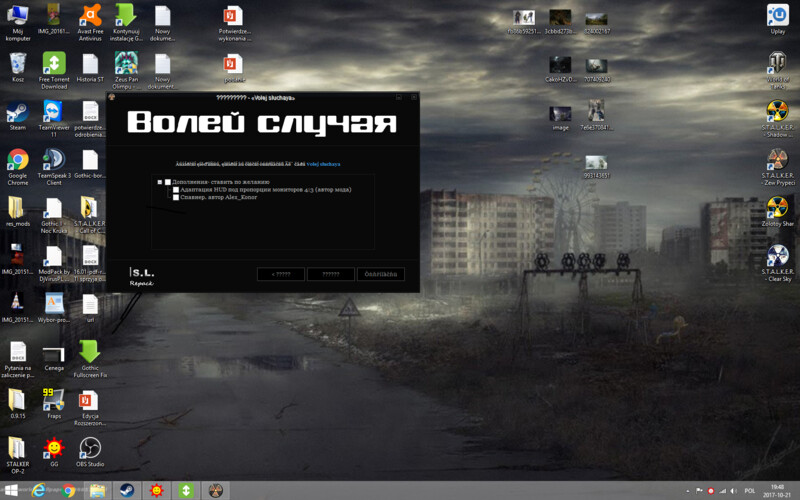The image size is (800, 500).
Task: Open the TeamSpeak 3 Client shortcut
Action: pos(53,161)
